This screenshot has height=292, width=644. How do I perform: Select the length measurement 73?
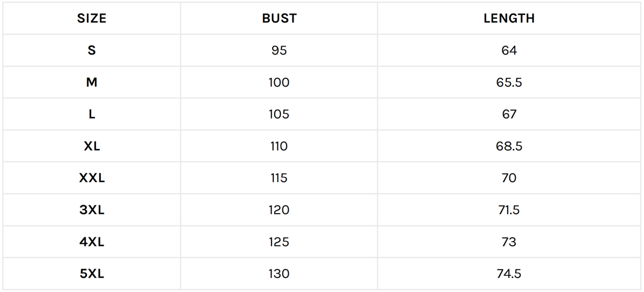click(x=509, y=242)
